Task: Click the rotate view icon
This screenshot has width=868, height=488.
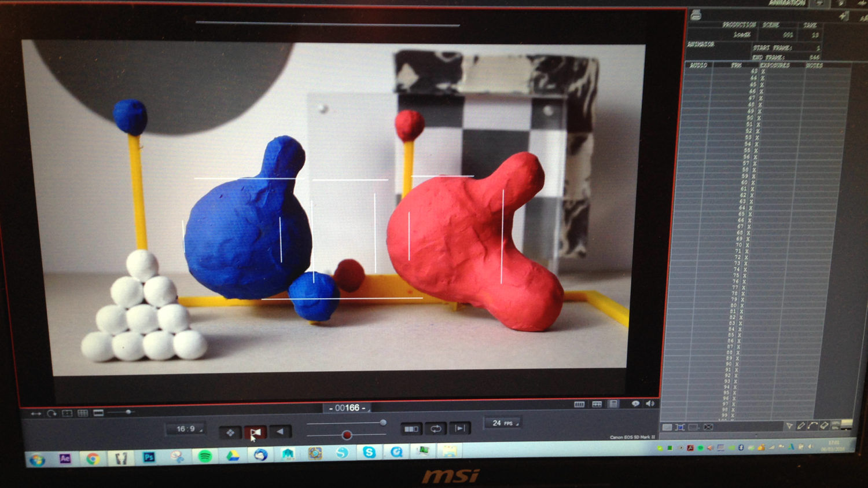Action: click(x=52, y=413)
